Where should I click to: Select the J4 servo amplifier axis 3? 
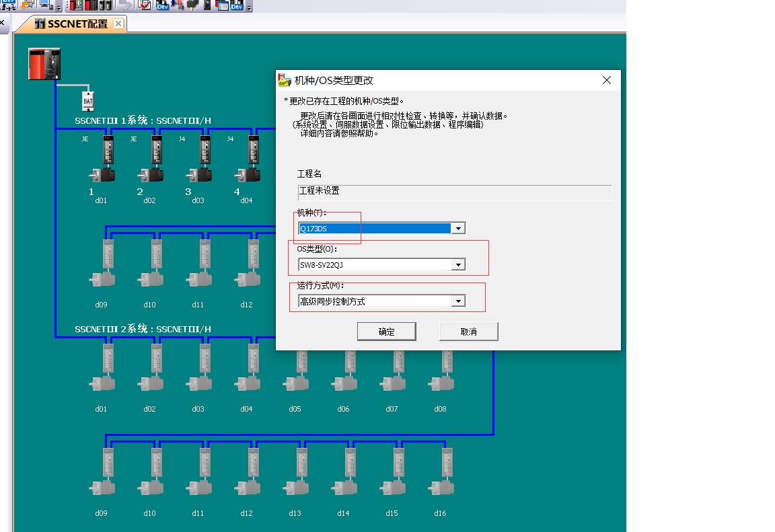200,159
